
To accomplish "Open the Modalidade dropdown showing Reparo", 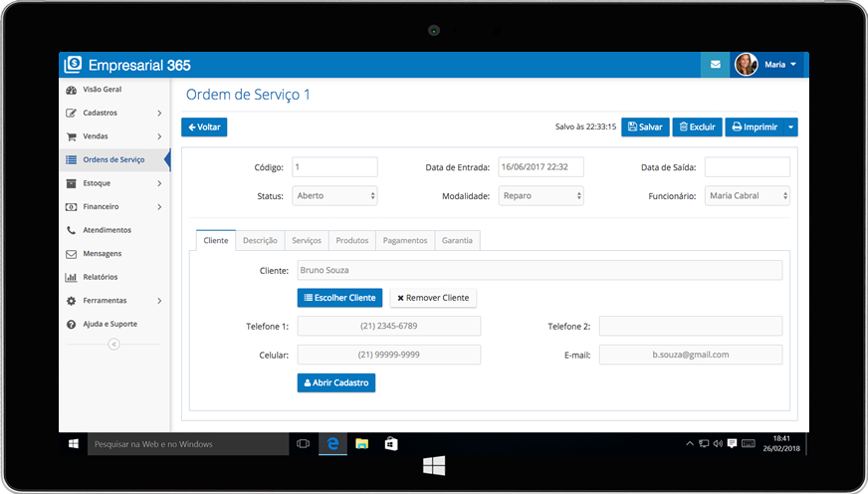I will [541, 195].
